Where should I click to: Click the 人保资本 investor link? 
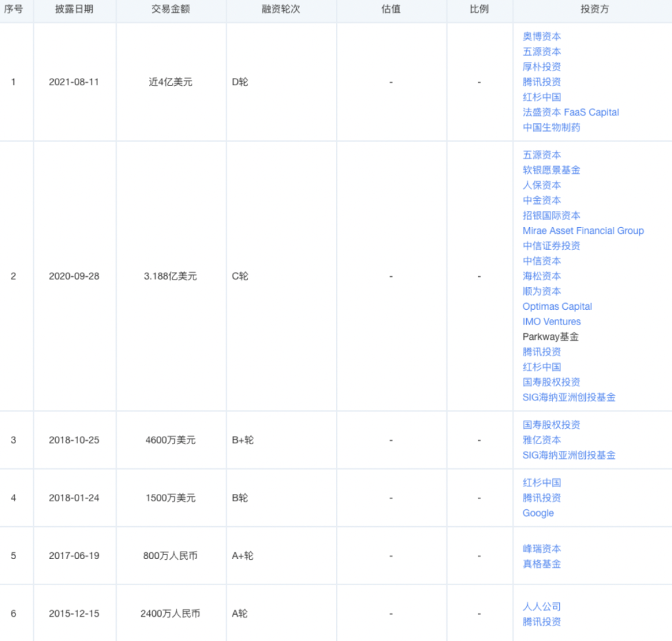click(542, 185)
